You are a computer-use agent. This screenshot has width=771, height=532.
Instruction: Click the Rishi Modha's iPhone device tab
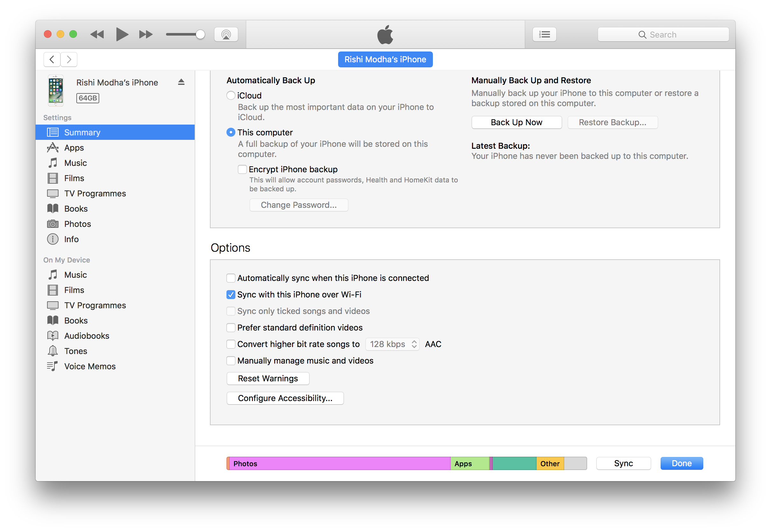coord(385,59)
